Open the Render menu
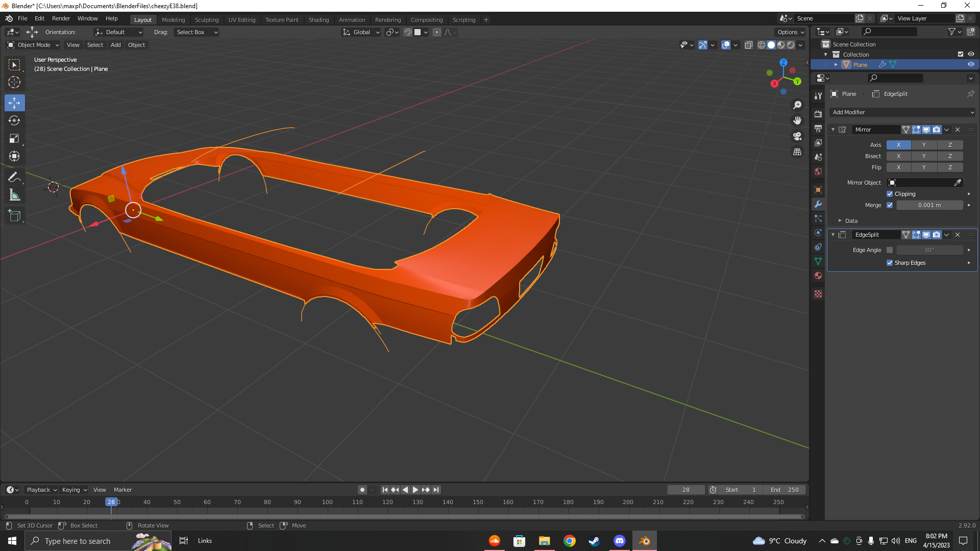The height and width of the screenshot is (551, 980). point(61,18)
